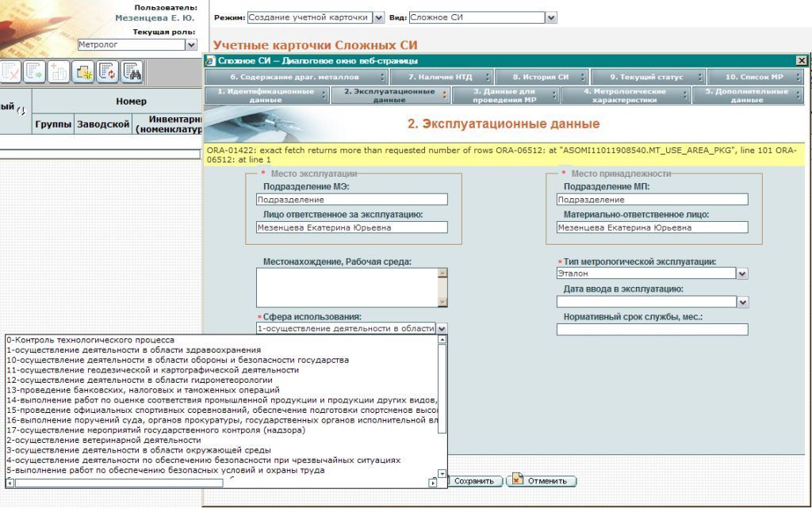Open the Текущая роль dropdown

click(190, 45)
